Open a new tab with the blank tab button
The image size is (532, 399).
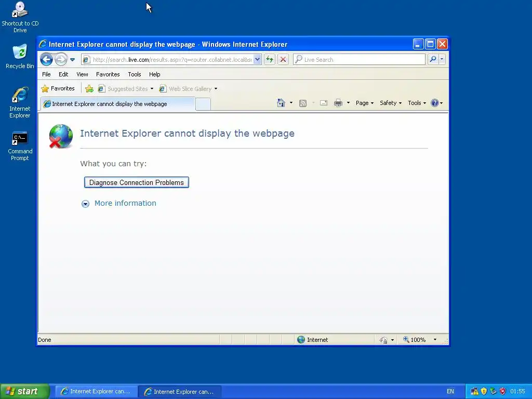tap(203, 104)
